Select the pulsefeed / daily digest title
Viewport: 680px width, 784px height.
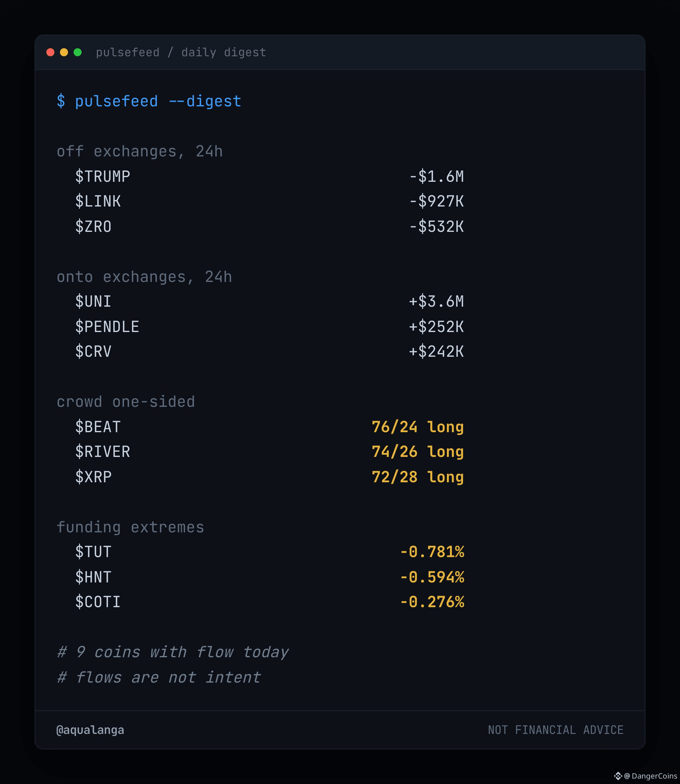181,52
